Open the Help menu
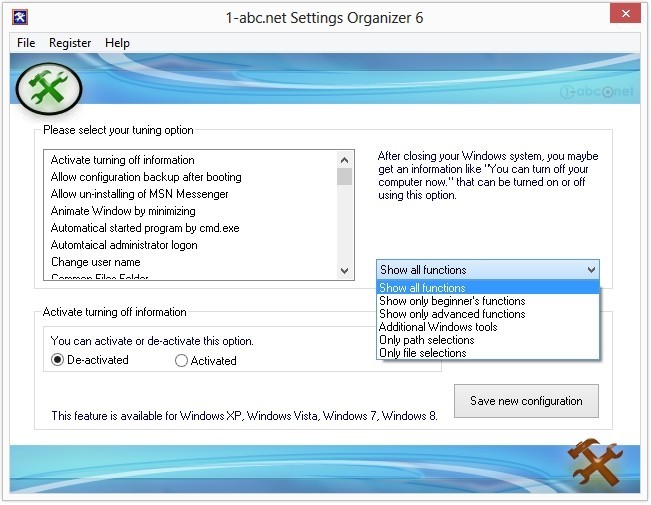651x505 pixels. pyautogui.click(x=117, y=43)
